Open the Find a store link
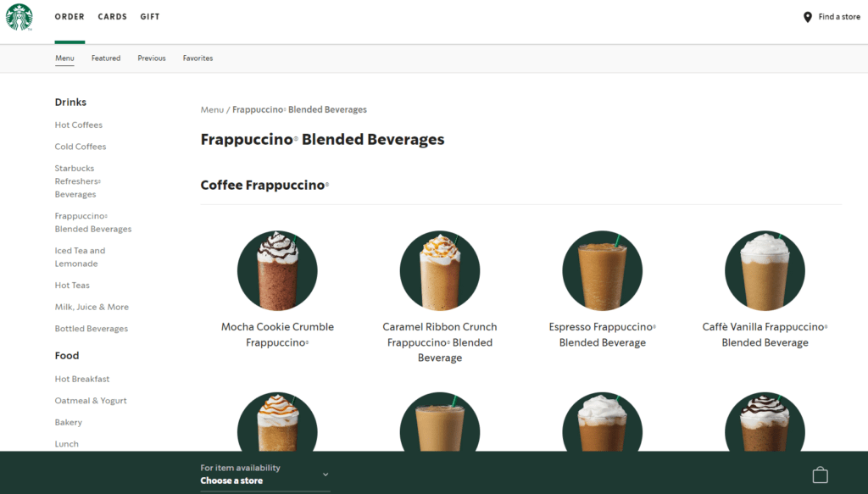Image resolution: width=868 pixels, height=494 pixels. (x=838, y=16)
